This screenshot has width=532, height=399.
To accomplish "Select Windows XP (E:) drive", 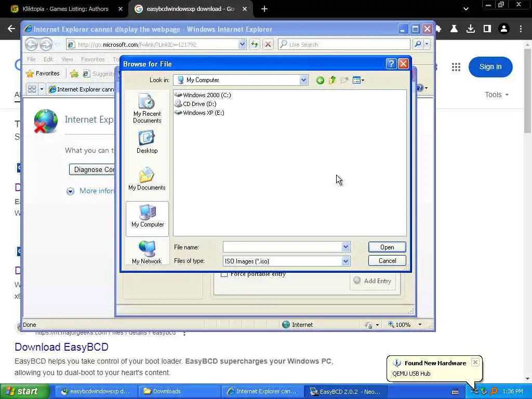I will tap(199, 113).
